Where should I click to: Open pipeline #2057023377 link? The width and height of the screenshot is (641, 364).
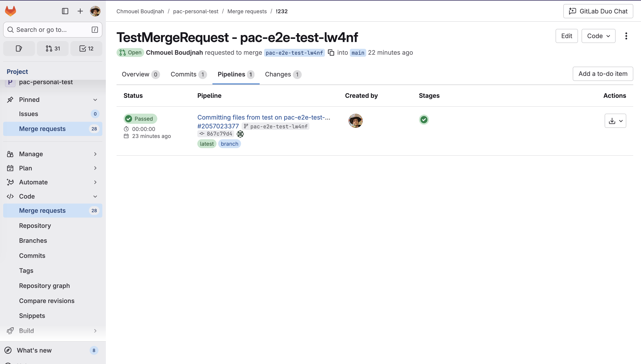(218, 126)
